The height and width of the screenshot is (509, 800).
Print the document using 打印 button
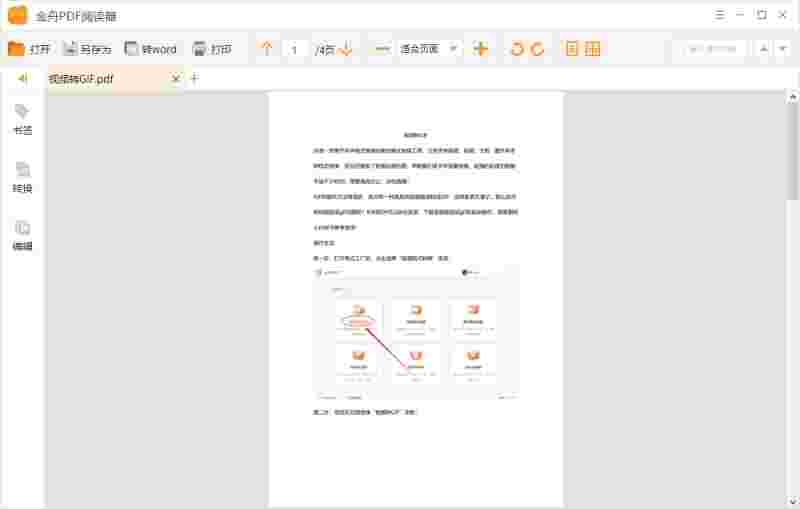[x=212, y=49]
